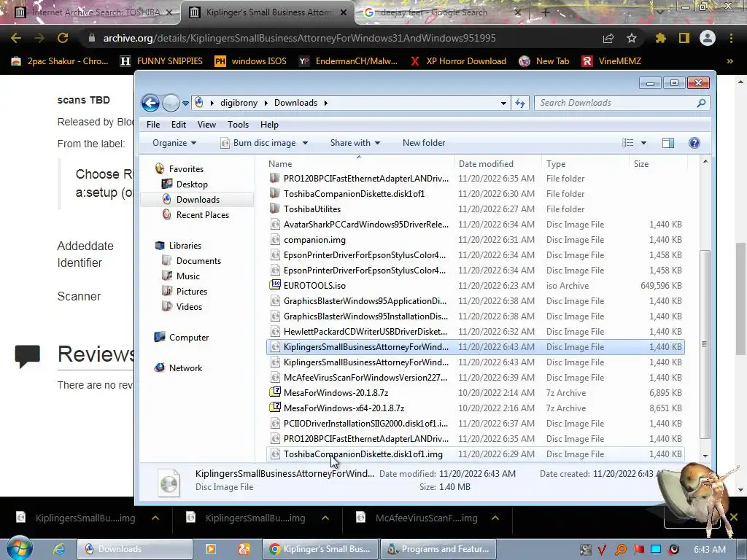Click the Explorer Forward arrow button
Screen dimensions: 747x560
[171, 103]
